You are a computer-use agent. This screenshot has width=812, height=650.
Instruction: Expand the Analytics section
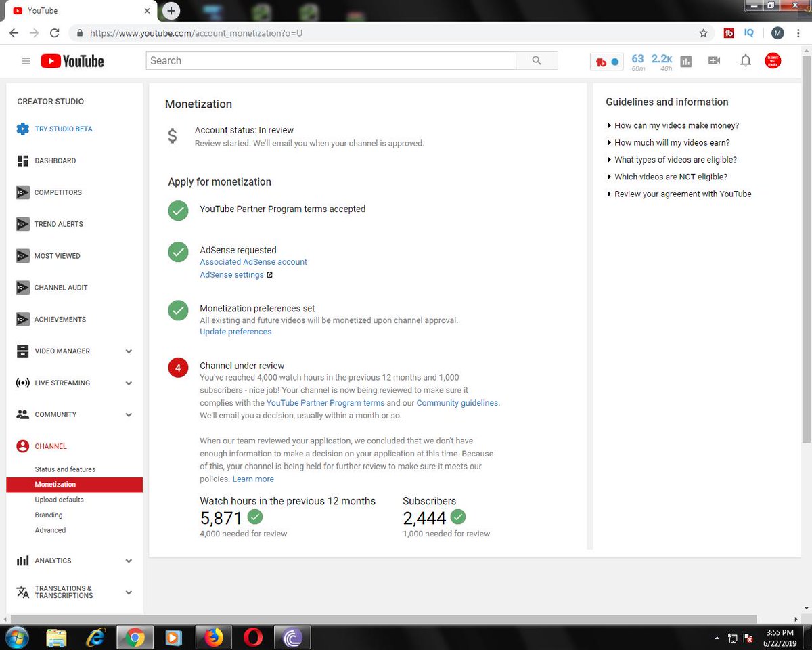[129, 561]
